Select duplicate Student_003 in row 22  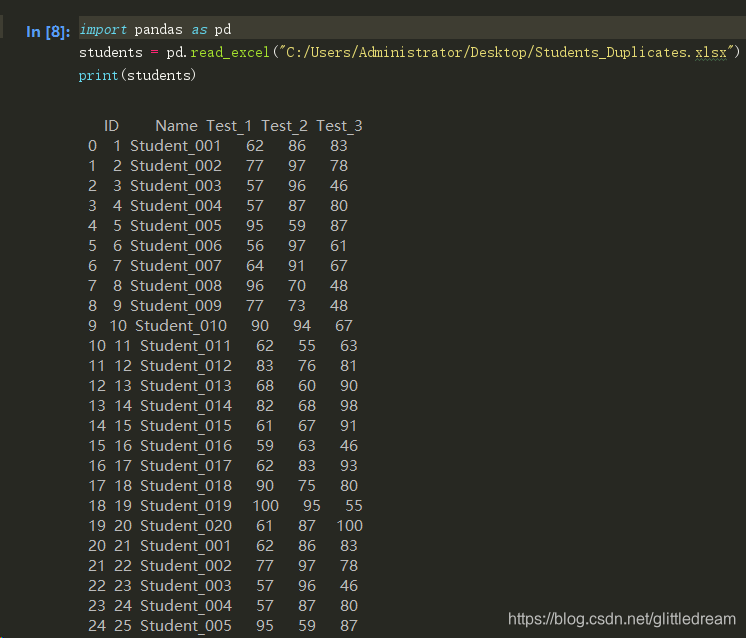pyautogui.click(x=186, y=585)
